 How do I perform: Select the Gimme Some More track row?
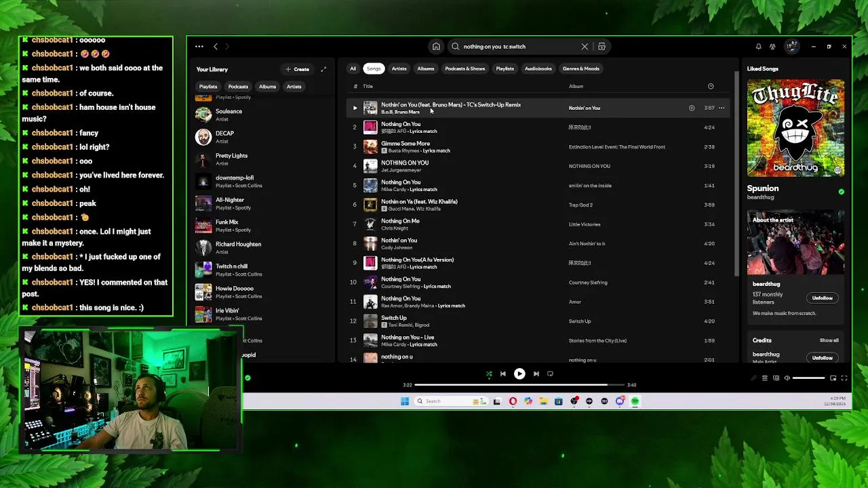click(x=539, y=146)
